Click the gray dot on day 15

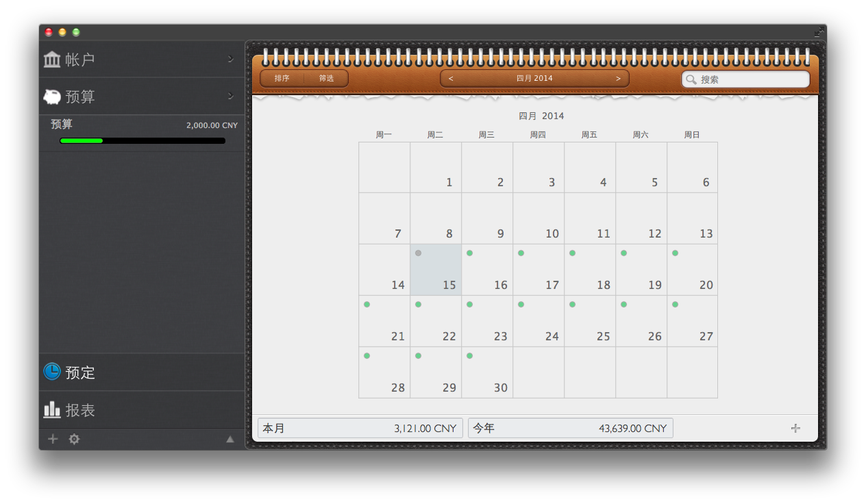pos(418,253)
